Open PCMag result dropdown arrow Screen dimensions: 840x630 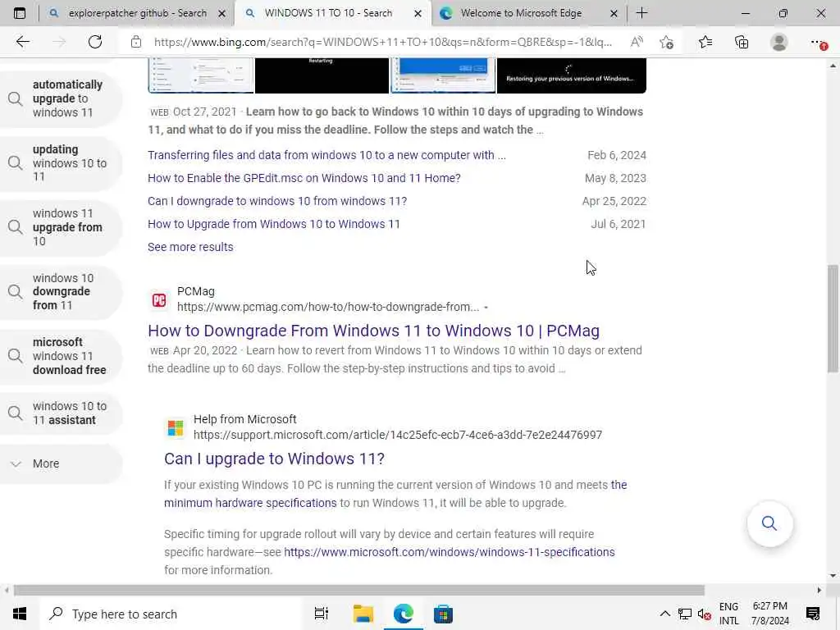tap(486, 308)
